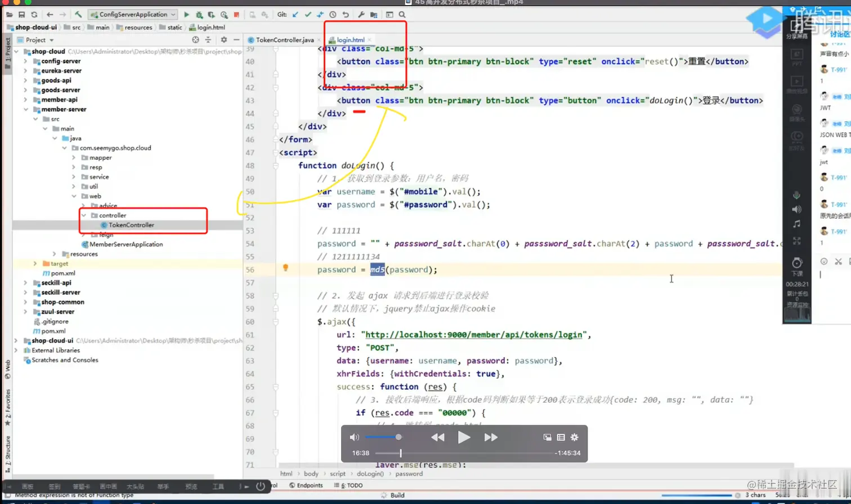The image size is (851, 504).
Task: Click the music note icon in classroom panel
Action: [796, 224]
